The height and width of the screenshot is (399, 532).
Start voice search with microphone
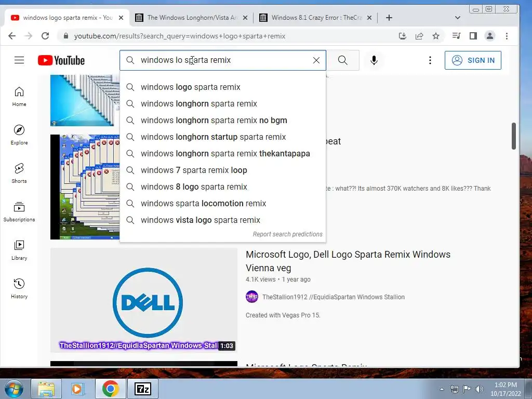pyautogui.click(x=374, y=60)
